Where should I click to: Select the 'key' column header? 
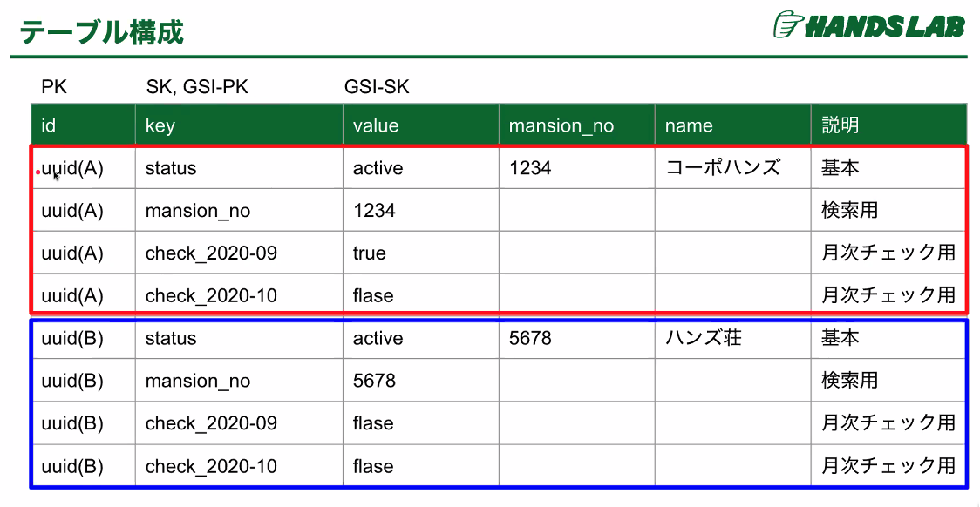(x=239, y=125)
